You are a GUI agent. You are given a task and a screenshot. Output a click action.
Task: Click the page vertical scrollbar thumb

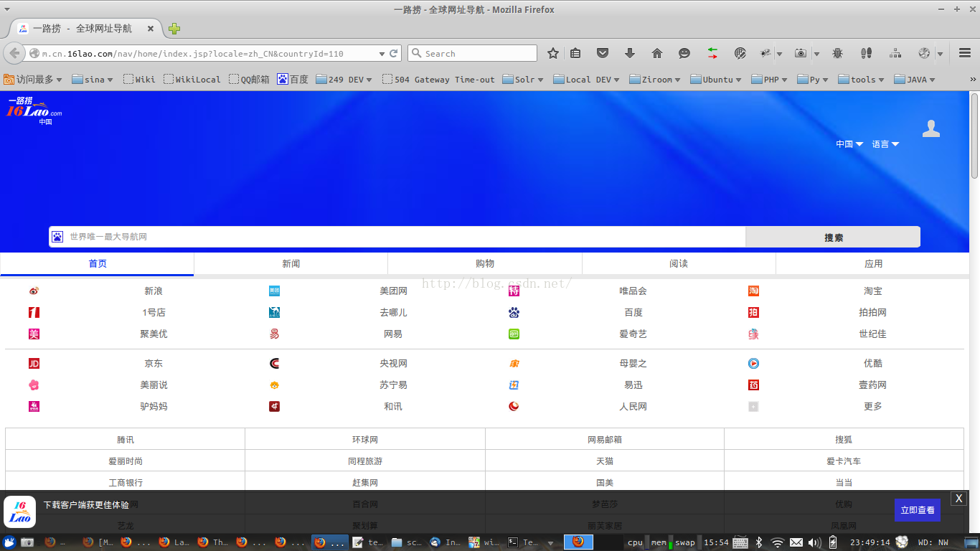pos(974,136)
